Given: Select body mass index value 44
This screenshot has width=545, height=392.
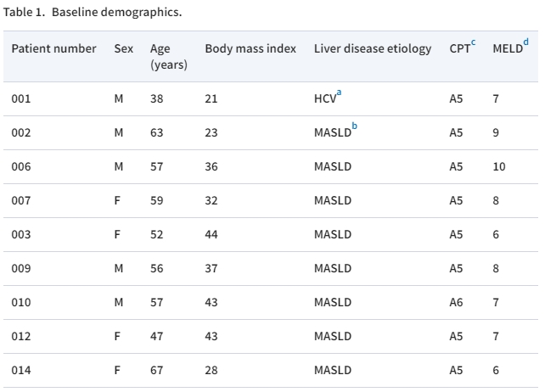Looking at the screenshot, I should [x=211, y=234].
